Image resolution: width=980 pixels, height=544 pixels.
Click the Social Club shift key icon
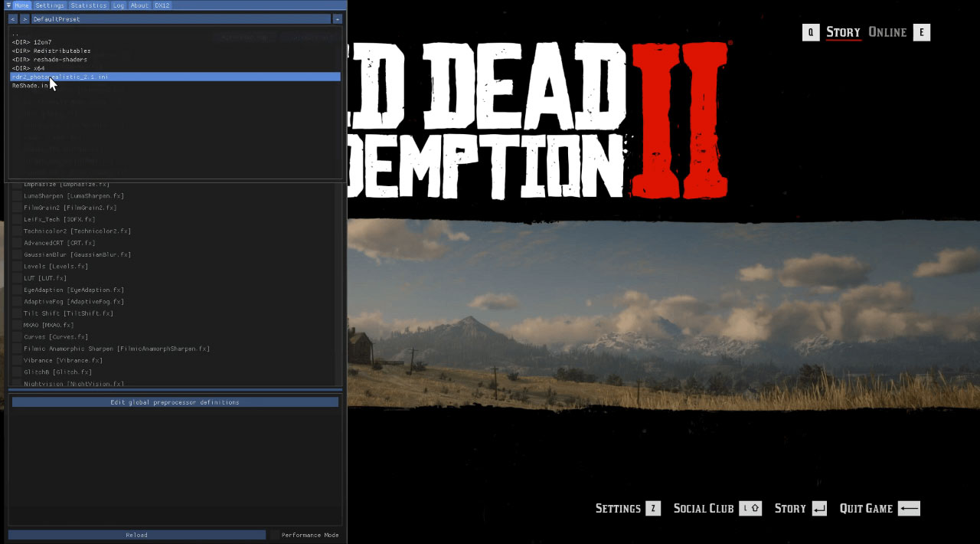pyautogui.click(x=750, y=509)
